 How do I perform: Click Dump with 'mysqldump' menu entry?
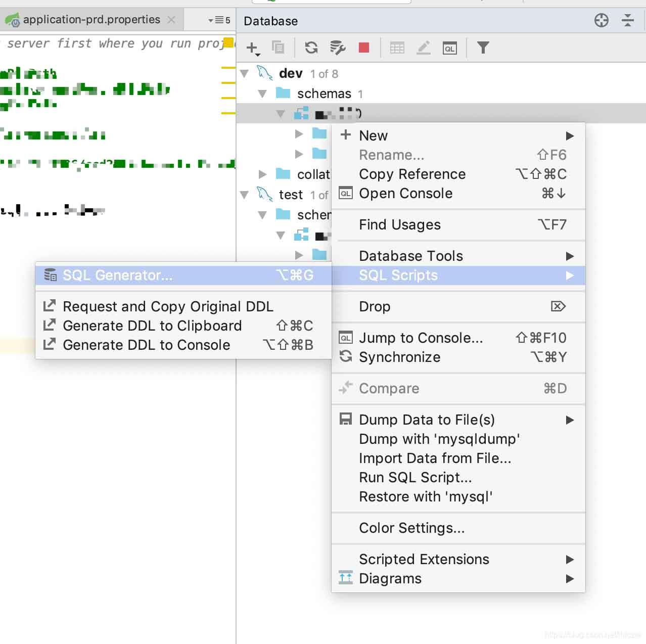pyautogui.click(x=439, y=439)
